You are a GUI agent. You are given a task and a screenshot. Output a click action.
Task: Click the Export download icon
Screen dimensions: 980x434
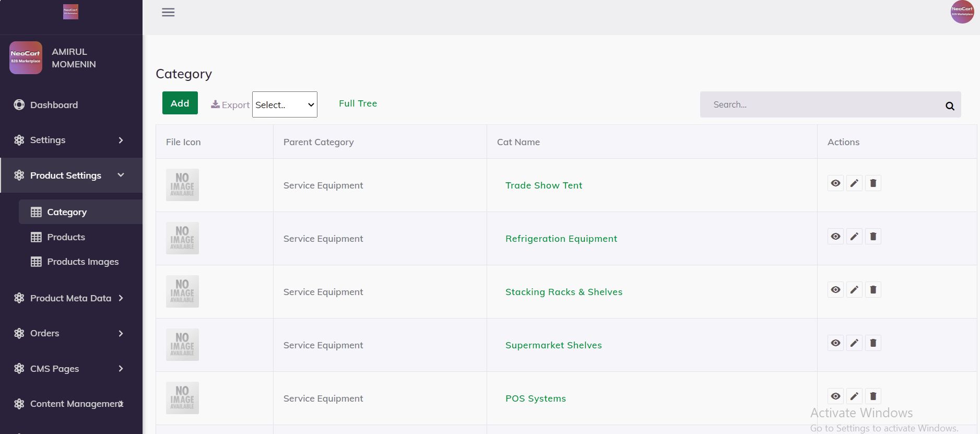[215, 104]
